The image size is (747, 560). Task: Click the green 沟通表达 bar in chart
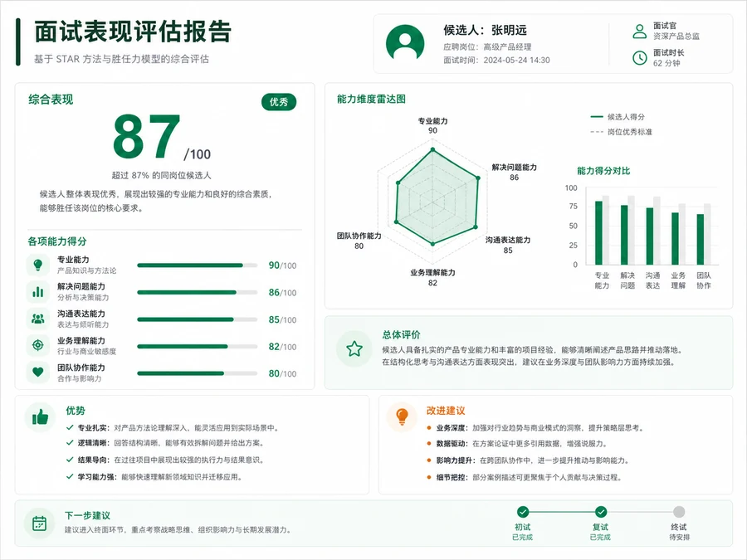pos(649,236)
